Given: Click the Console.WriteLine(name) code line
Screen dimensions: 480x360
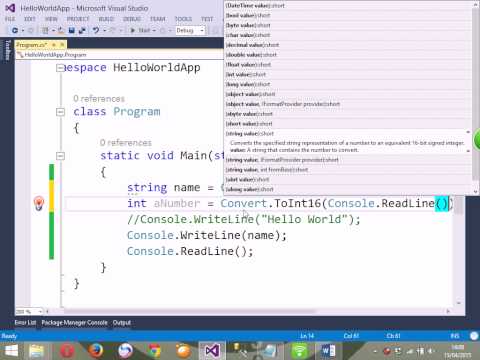Looking at the screenshot, I should 207,235.
